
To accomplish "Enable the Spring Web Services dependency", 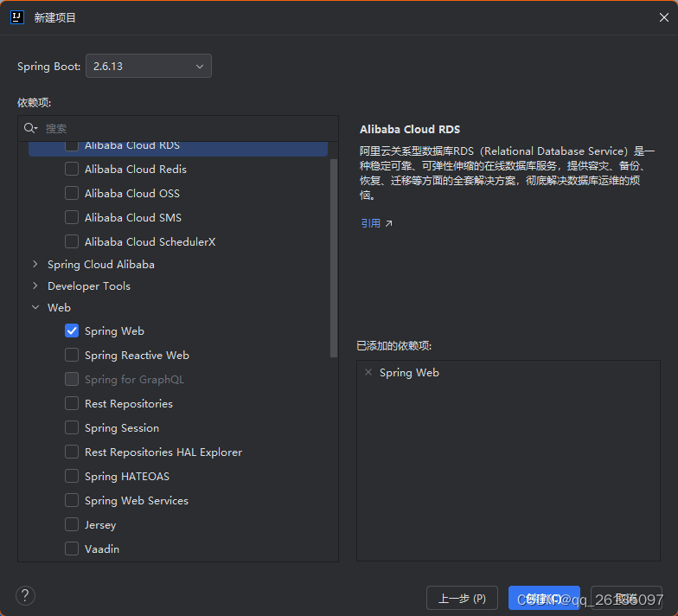I will [x=72, y=500].
